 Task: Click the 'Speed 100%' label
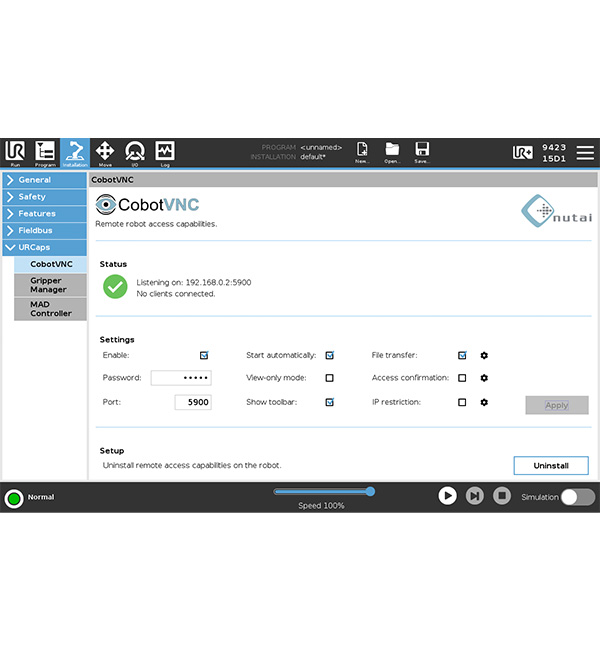coord(321,505)
